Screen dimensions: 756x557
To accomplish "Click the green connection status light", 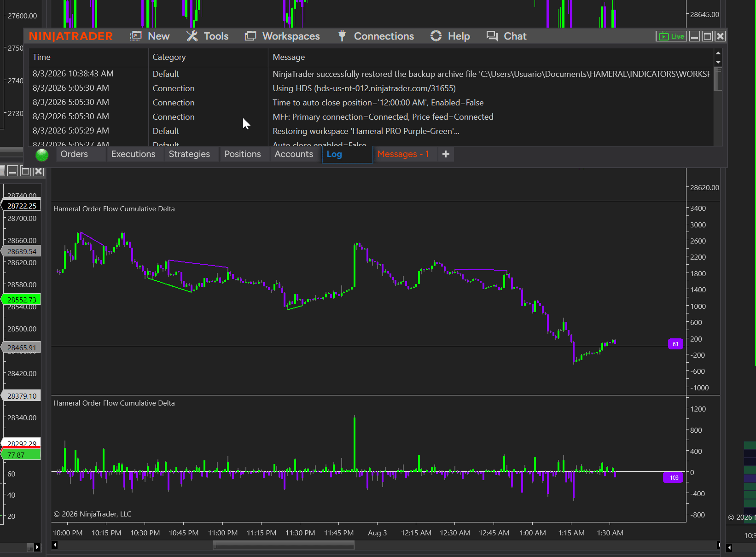I will click(x=42, y=155).
